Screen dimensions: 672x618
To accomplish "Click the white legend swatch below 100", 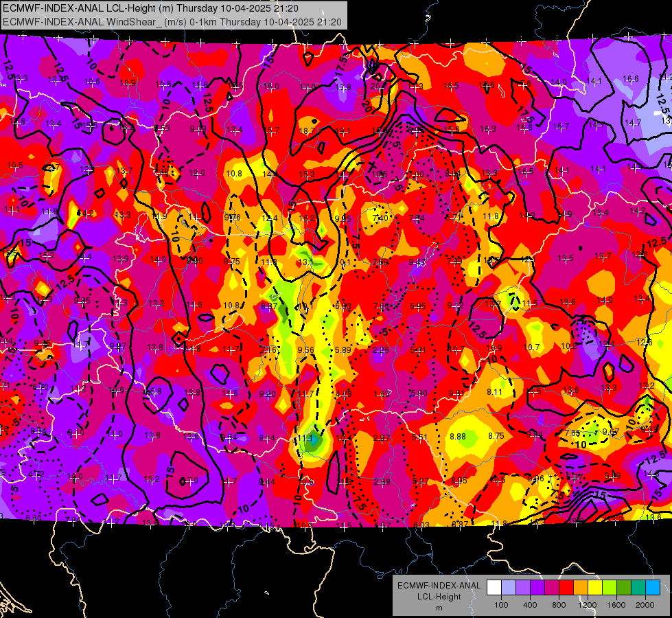I will [x=494, y=588].
